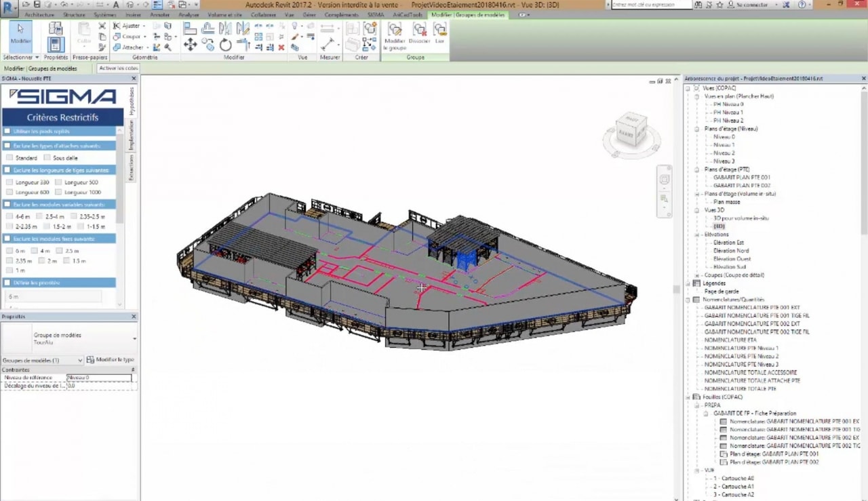The height and width of the screenshot is (501, 868).
Task: Click Modifier le type button
Action: (x=111, y=360)
